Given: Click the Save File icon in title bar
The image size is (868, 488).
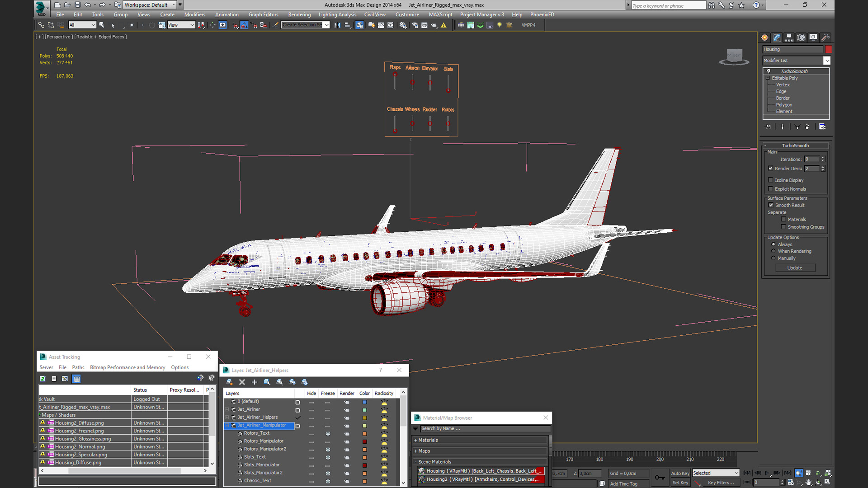Looking at the screenshot, I should (x=77, y=5).
